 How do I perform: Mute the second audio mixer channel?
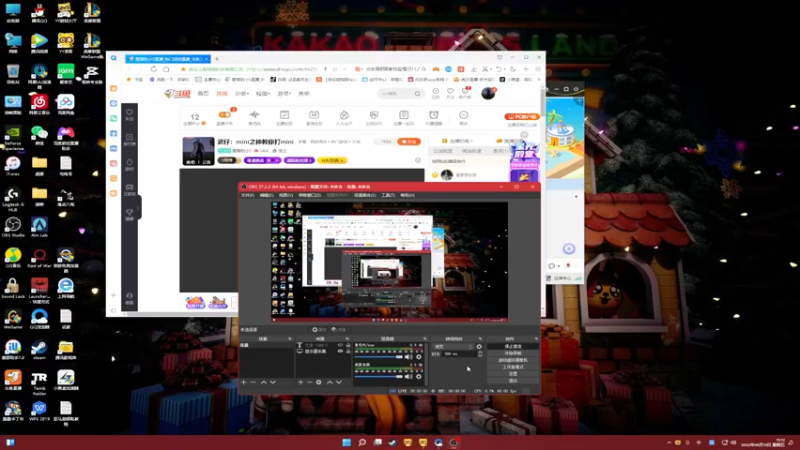[408, 377]
